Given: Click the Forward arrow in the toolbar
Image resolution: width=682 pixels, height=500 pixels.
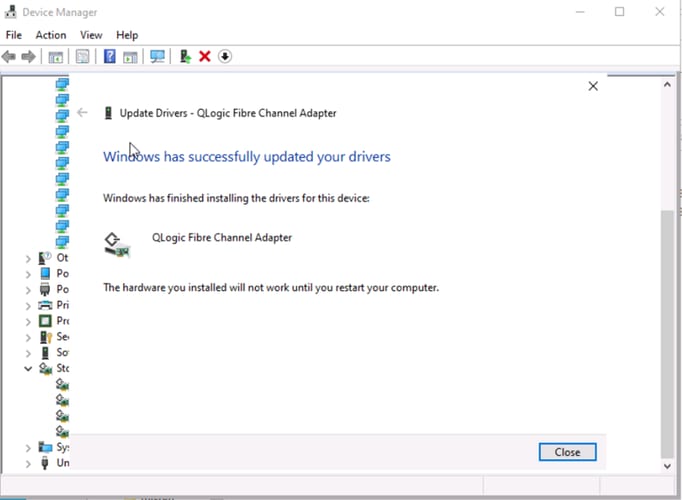Looking at the screenshot, I should click(29, 57).
